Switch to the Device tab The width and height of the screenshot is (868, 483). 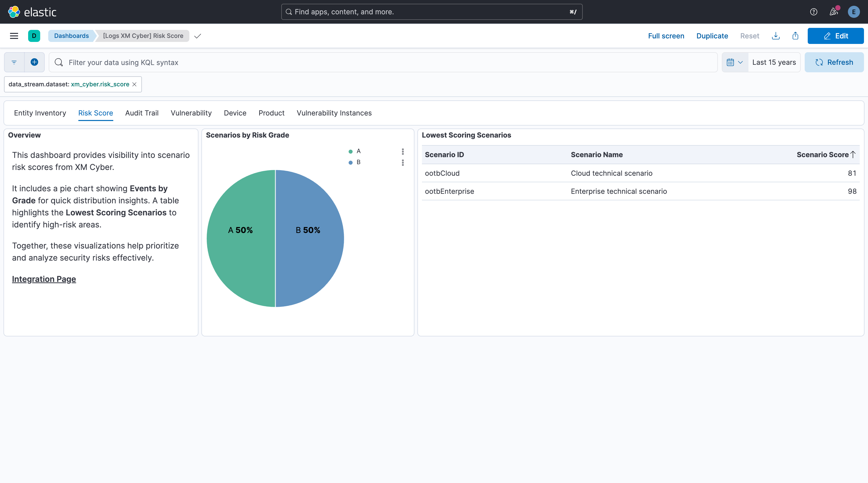(x=235, y=113)
